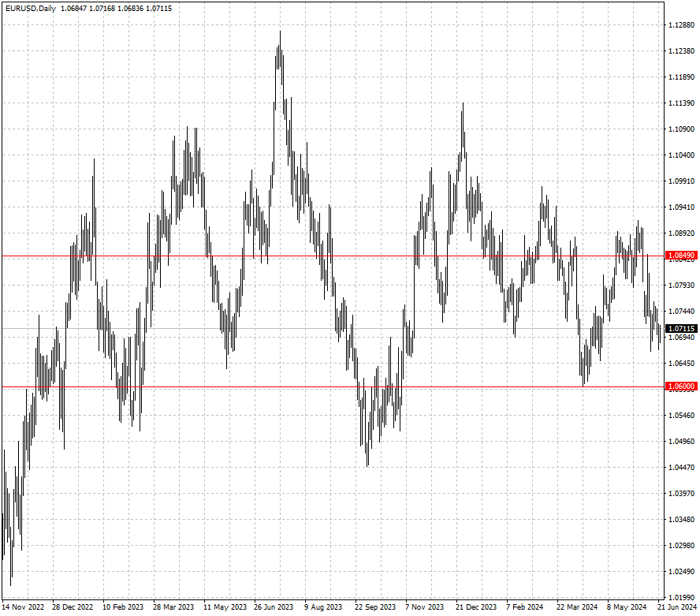Click the 22 Sep 2023 date label

pos(375,607)
